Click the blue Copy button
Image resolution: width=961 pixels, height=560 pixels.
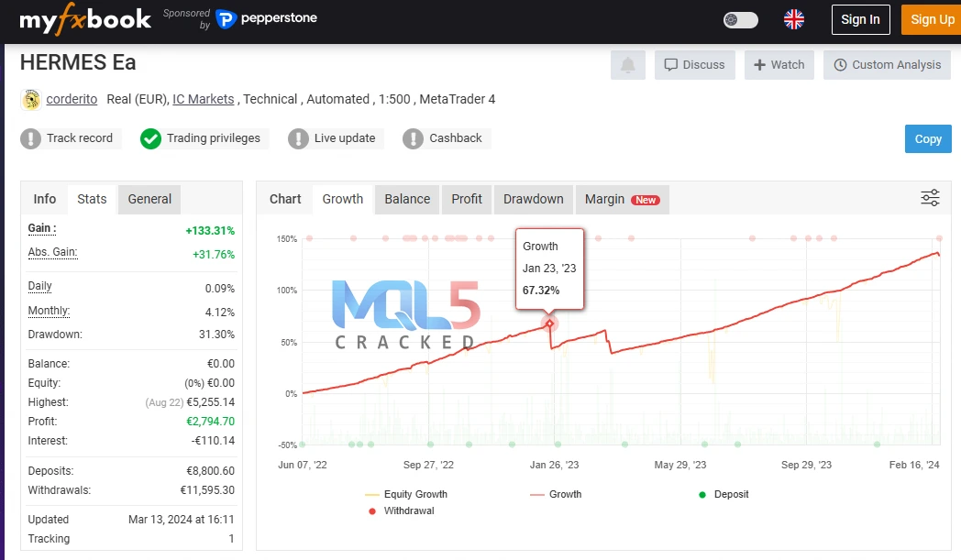click(928, 139)
